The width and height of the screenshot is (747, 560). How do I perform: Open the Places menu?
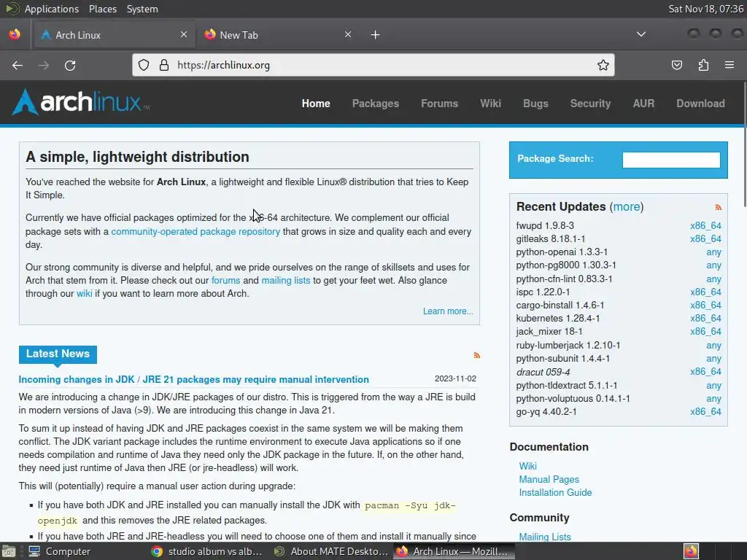click(x=102, y=9)
